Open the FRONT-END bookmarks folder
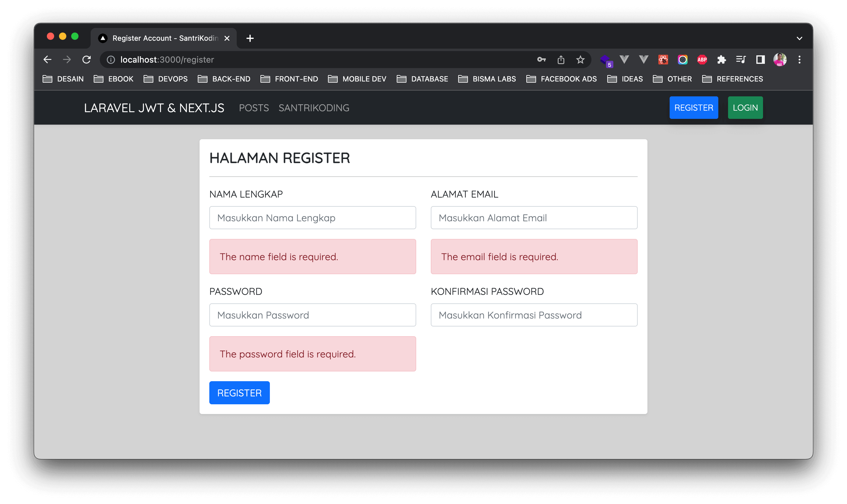 point(289,79)
